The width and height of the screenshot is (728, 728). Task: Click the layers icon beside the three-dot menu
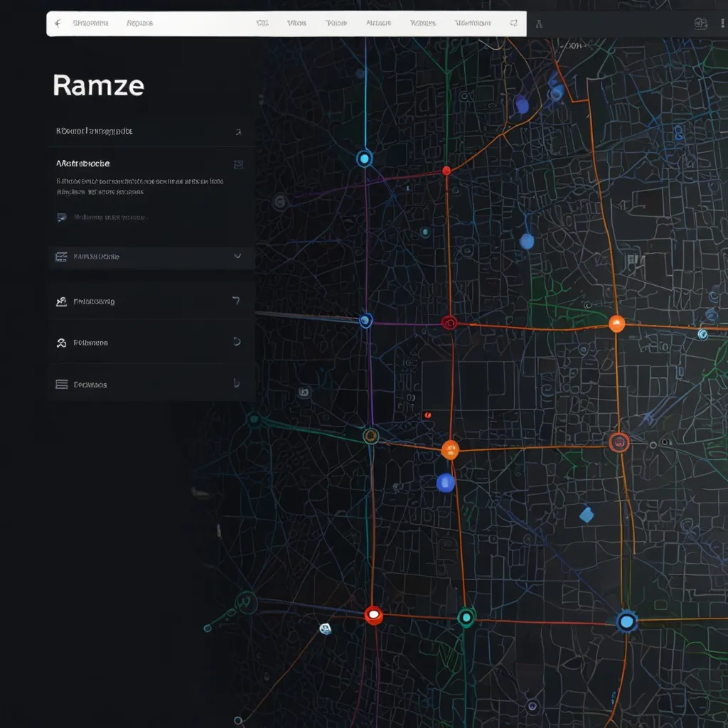(700, 23)
